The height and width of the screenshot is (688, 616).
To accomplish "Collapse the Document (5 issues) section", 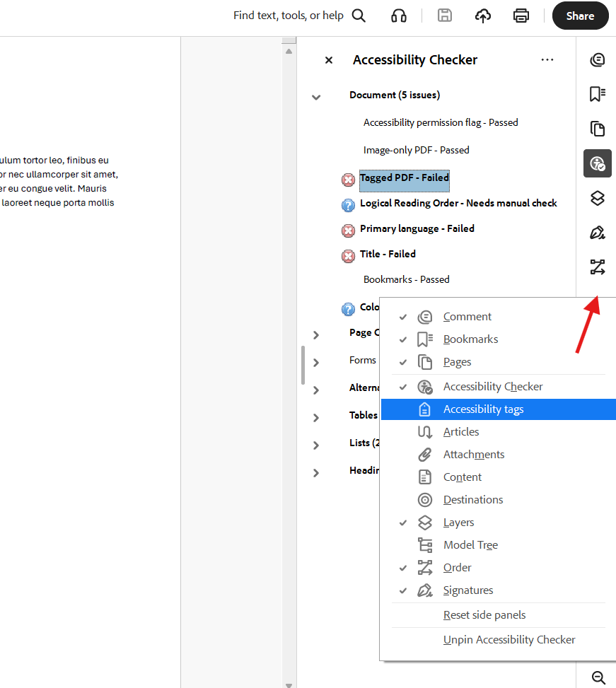I will [x=316, y=98].
